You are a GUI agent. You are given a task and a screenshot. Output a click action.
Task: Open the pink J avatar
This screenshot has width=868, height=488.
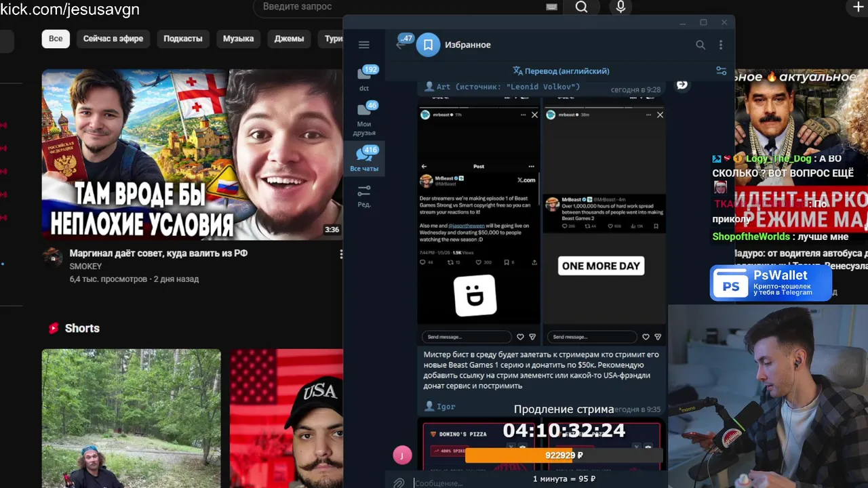(402, 455)
